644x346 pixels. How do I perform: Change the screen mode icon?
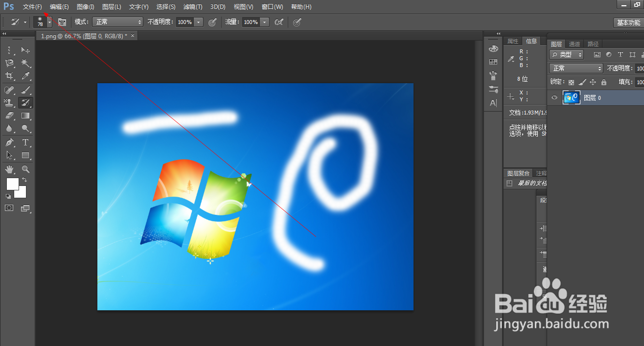click(25, 208)
